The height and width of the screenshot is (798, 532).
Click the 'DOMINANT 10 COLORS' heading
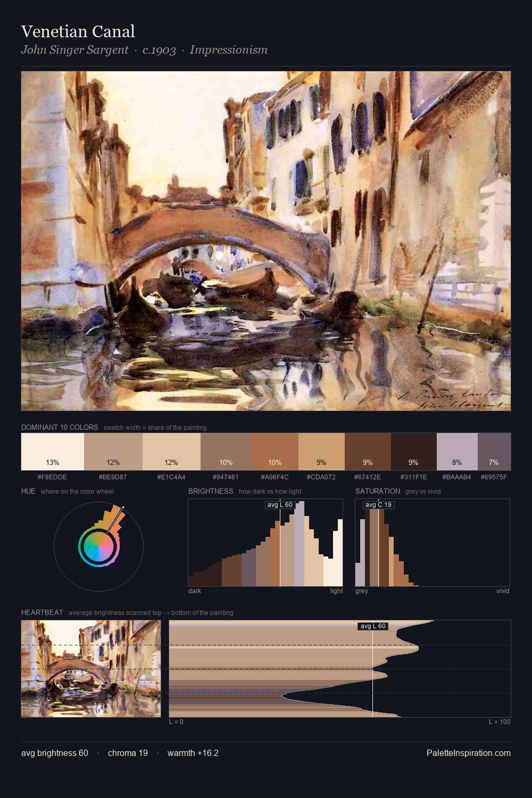[x=60, y=427]
